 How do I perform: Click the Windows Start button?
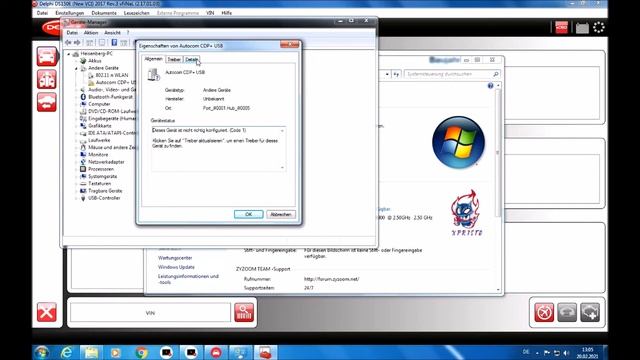tap(42, 352)
